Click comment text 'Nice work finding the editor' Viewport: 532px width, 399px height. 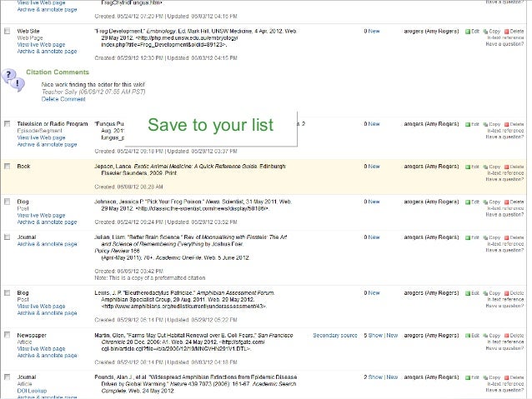pyautogui.click(x=93, y=84)
